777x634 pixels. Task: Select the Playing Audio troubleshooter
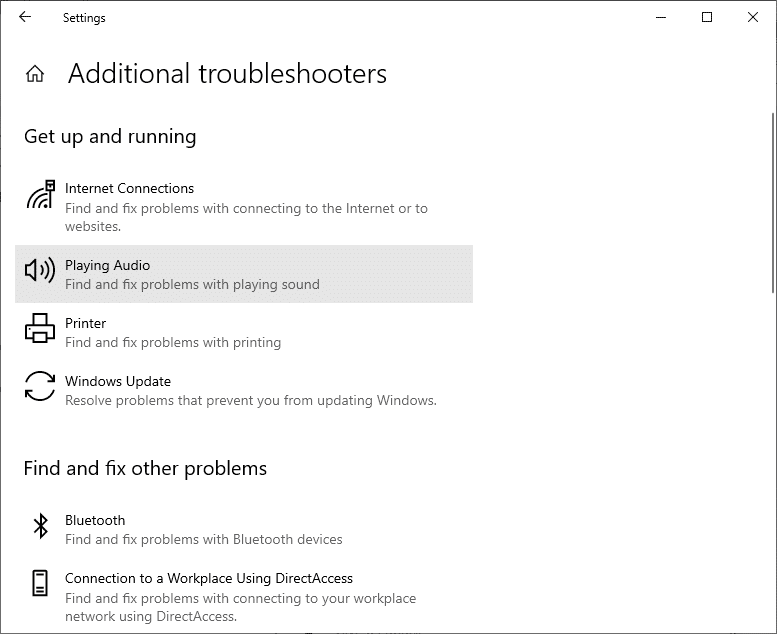coord(108,265)
